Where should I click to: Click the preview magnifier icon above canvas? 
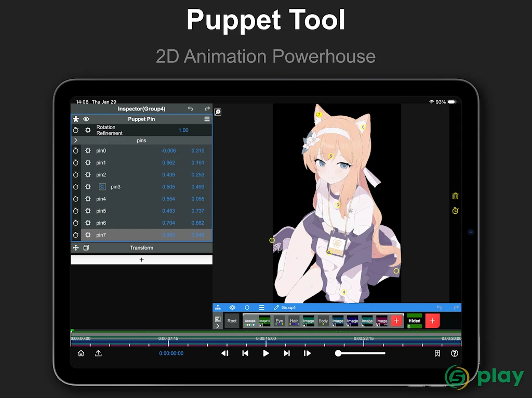pyautogui.click(x=218, y=112)
